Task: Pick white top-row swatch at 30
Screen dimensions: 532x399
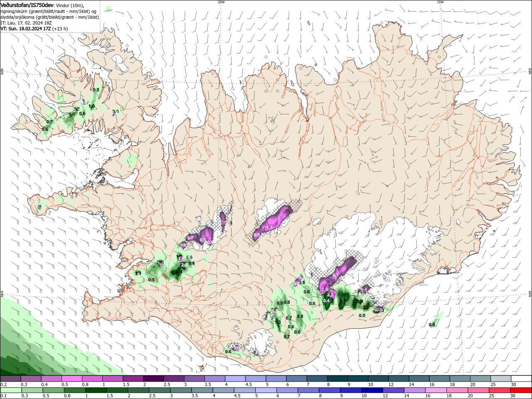Action: pos(520,378)
